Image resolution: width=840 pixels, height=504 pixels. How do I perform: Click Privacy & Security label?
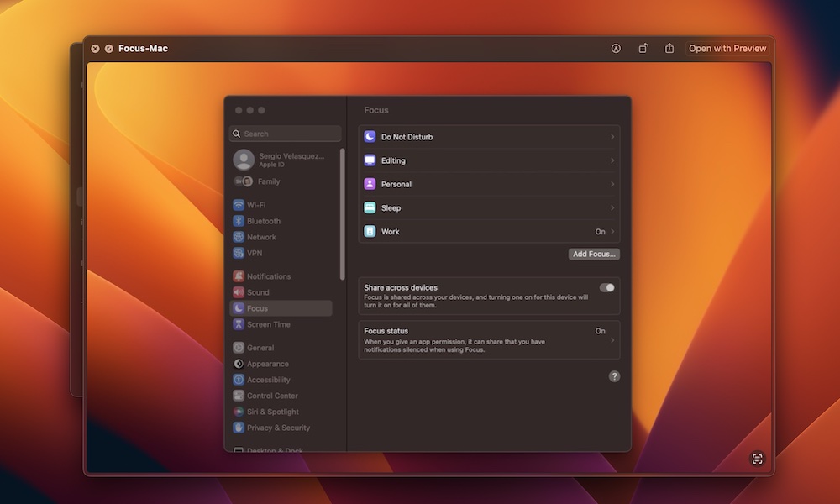pyautogui.click(x=279, y=428)
